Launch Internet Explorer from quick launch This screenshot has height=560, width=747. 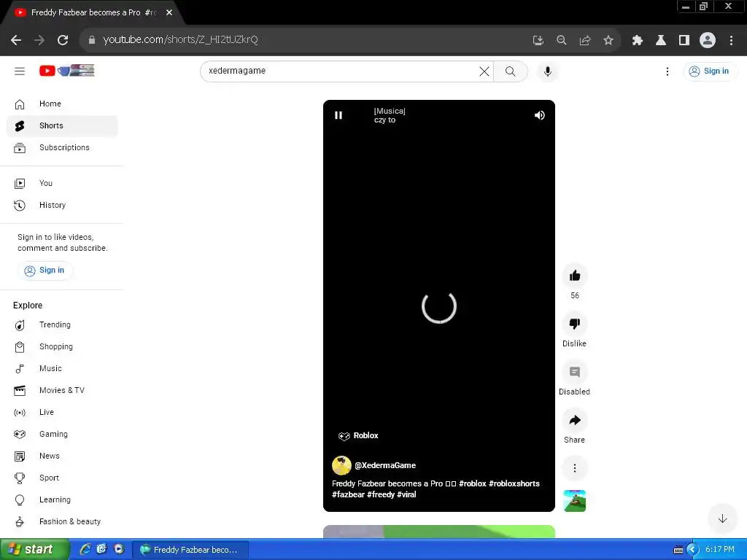click(85, 550)
